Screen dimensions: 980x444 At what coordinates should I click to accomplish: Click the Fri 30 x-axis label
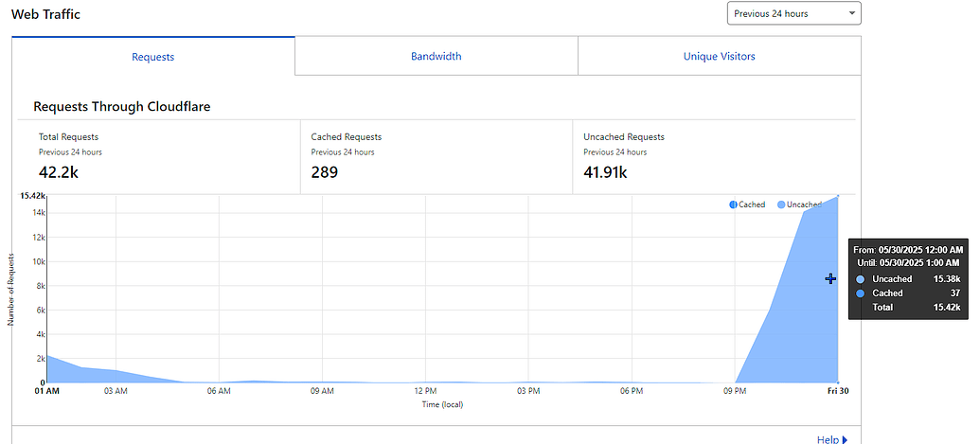838,391
